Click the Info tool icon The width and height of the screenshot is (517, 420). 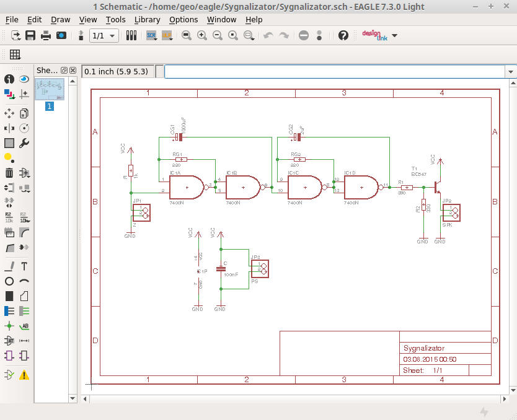pos(9,79)
